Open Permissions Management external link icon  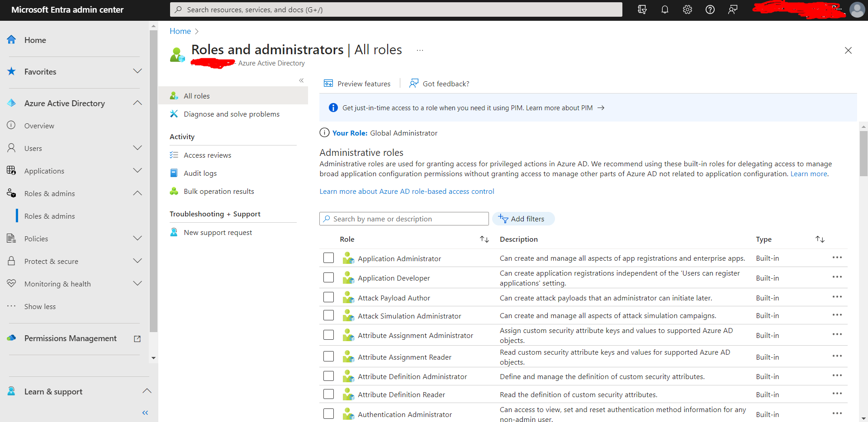(x=138, y=339)
